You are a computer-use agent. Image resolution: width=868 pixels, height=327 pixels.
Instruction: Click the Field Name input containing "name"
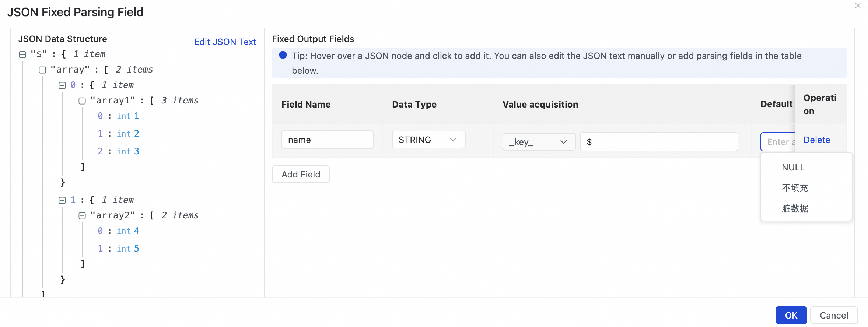tap(327, 140)
